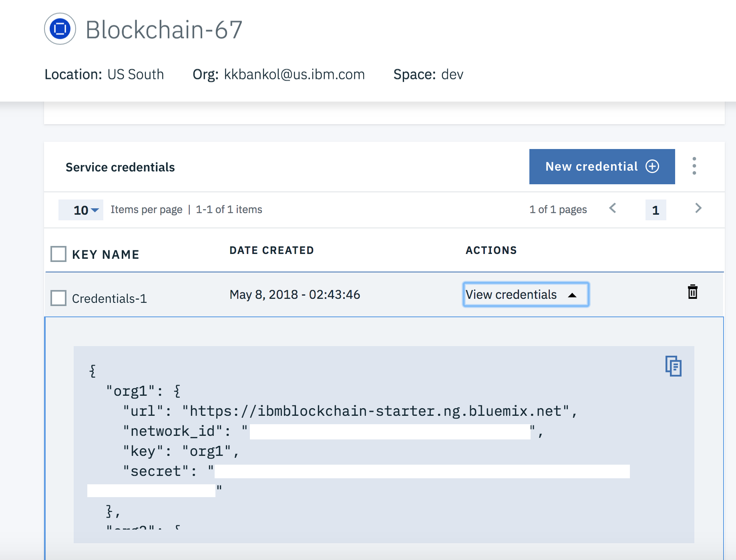
Task: Sort by the DATE CREATED column header
Action: 271,250
